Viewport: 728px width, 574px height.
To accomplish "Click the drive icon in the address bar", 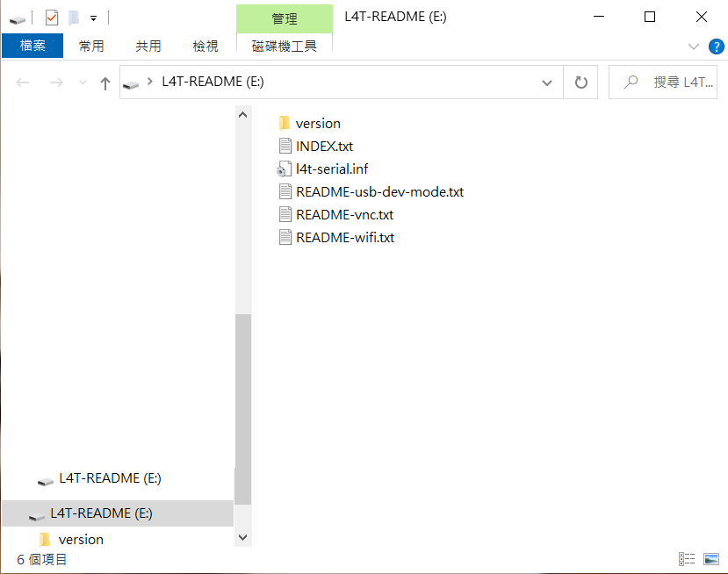I will (131, 84).
